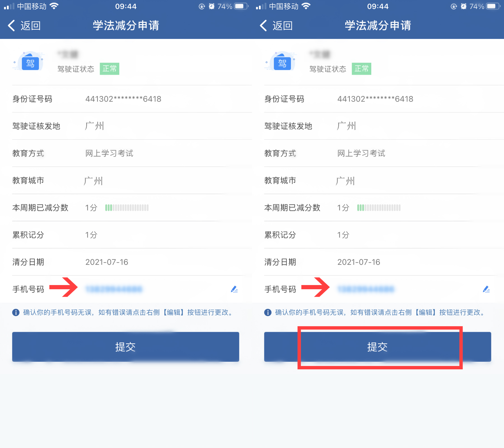Viewport: 504px width, 448px height.
Task: Tap the left battery indicator in status bar
Action: 241,6
